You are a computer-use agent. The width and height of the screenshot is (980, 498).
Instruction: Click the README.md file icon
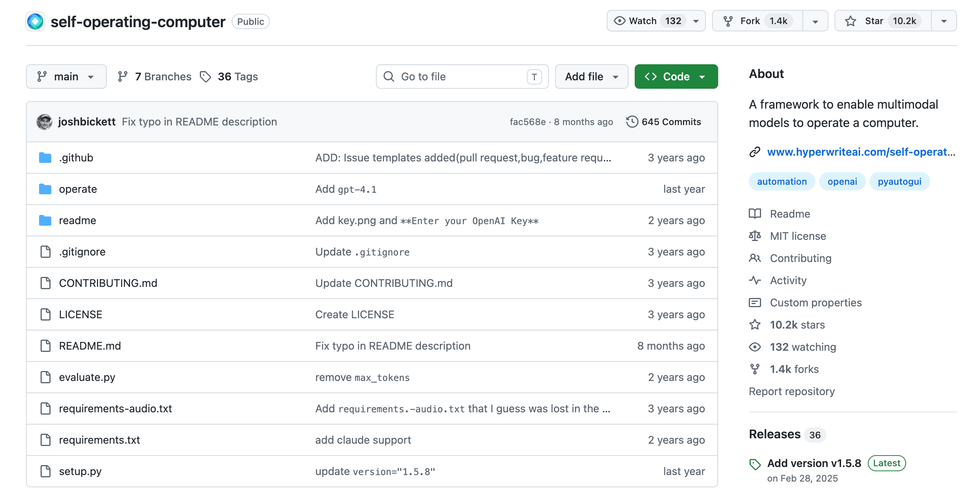point(46,346)
